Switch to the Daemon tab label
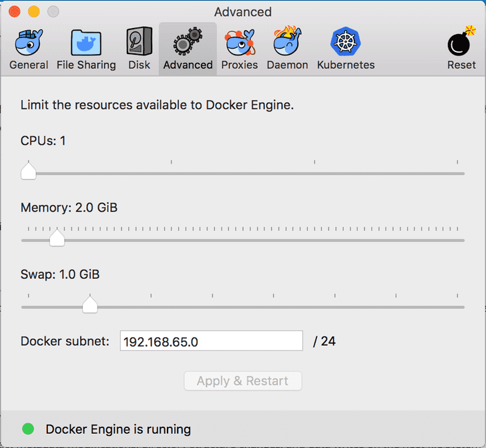 (287, 65)
